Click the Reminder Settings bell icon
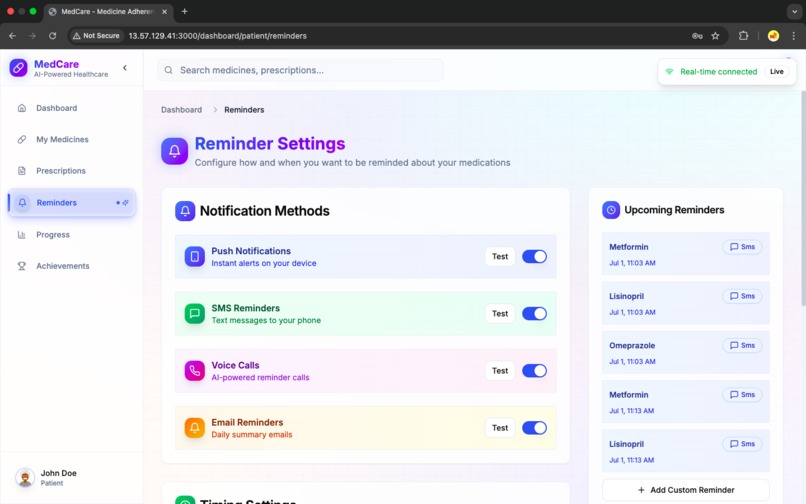 click(x=174, y=151)
